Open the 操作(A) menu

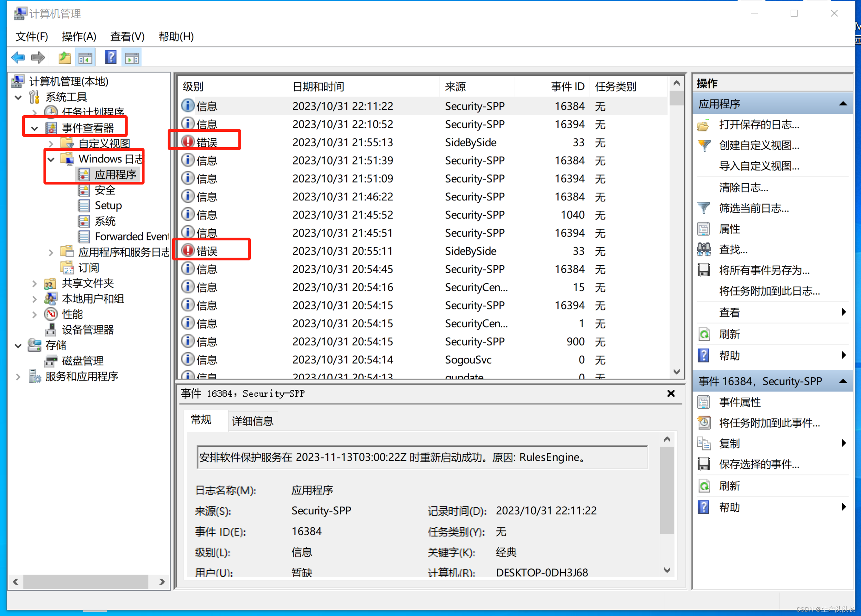tap(79, 37)
